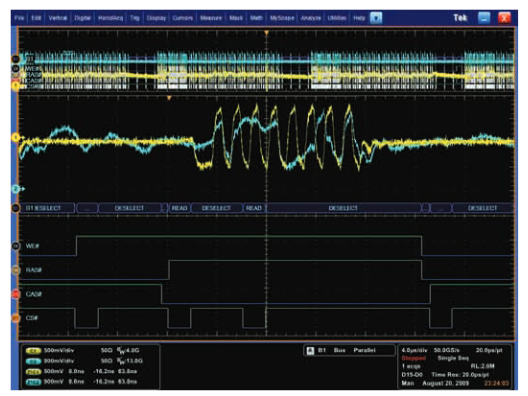Select the orange CS# digital channel handle
Screen dimensions: 528x396
[x=15, y=318]
